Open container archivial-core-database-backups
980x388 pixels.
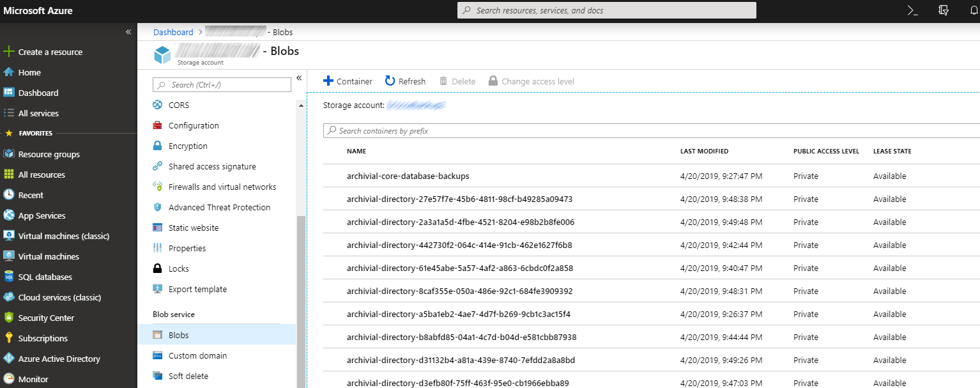pos(408,176)
